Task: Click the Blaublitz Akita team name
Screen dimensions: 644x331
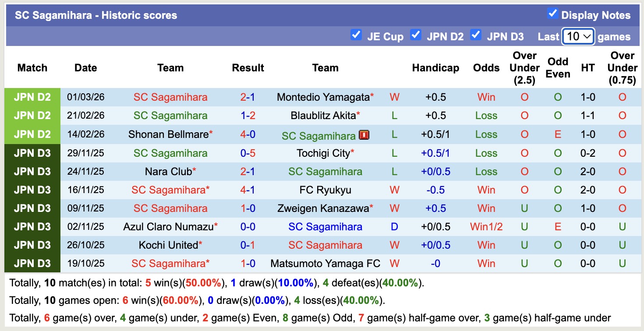Action: click(323, 116)
